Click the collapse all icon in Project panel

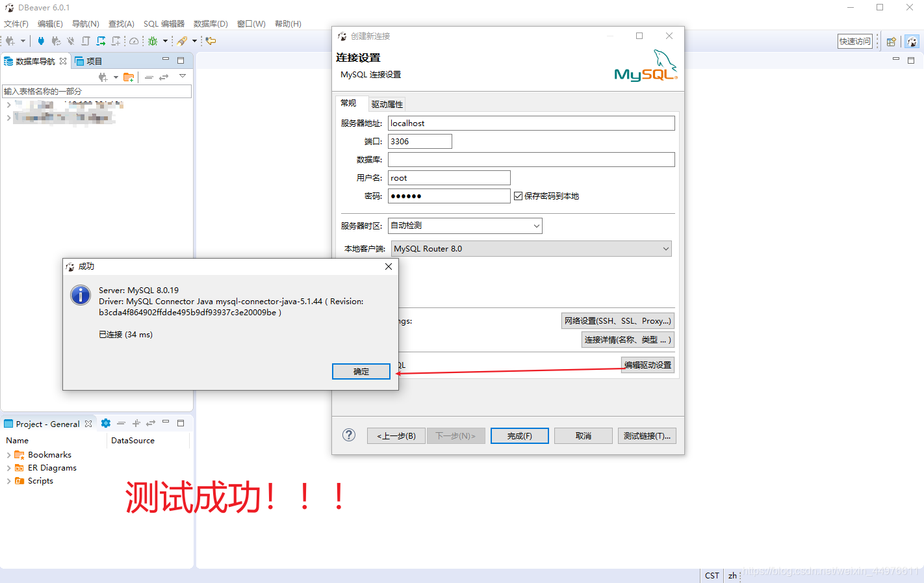pos(121,423)
